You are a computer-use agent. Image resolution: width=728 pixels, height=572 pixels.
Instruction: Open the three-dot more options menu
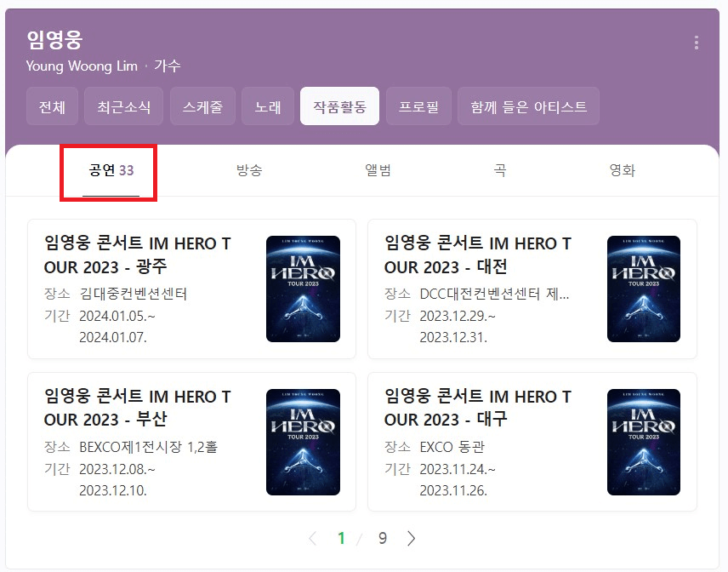(x=697, y=42)
